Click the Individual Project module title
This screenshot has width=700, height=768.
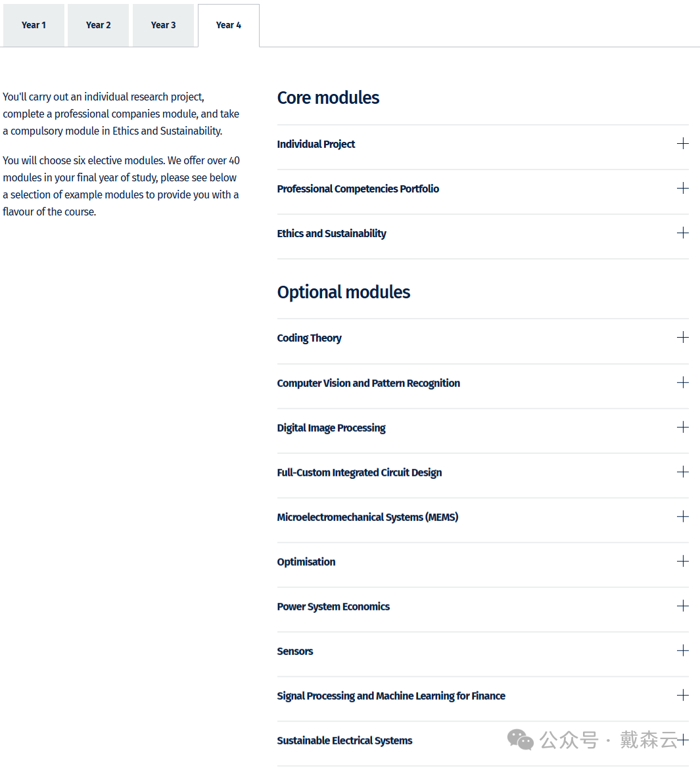pos(315,144)
